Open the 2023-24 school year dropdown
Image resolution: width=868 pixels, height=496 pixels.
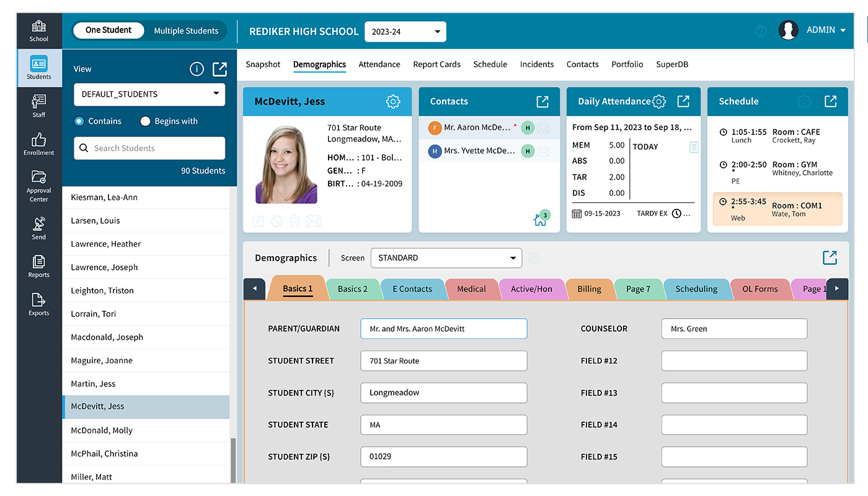[405, 31]
